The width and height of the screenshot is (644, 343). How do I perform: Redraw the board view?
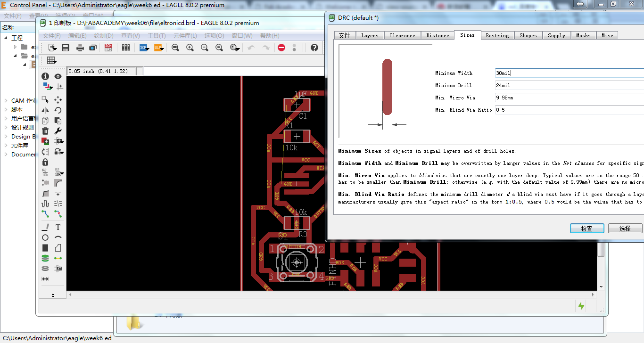(x=219, y=48)
